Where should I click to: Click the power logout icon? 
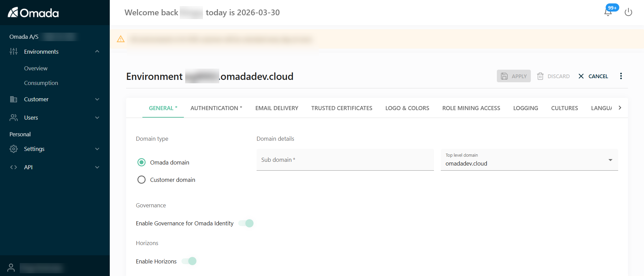coord(628,13)
